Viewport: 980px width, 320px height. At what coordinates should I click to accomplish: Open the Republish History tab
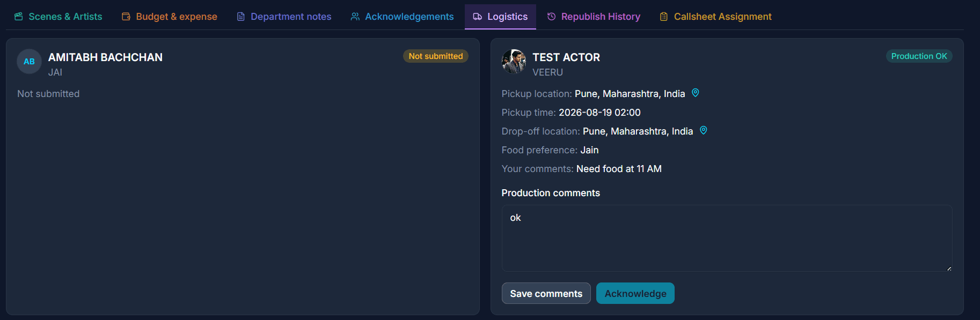point(594,17)
